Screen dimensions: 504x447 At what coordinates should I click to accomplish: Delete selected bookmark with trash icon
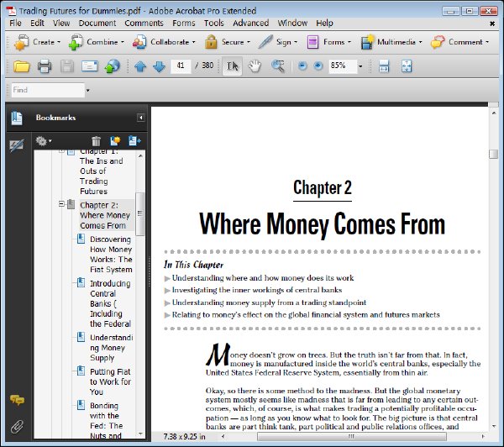coord(96,141)
